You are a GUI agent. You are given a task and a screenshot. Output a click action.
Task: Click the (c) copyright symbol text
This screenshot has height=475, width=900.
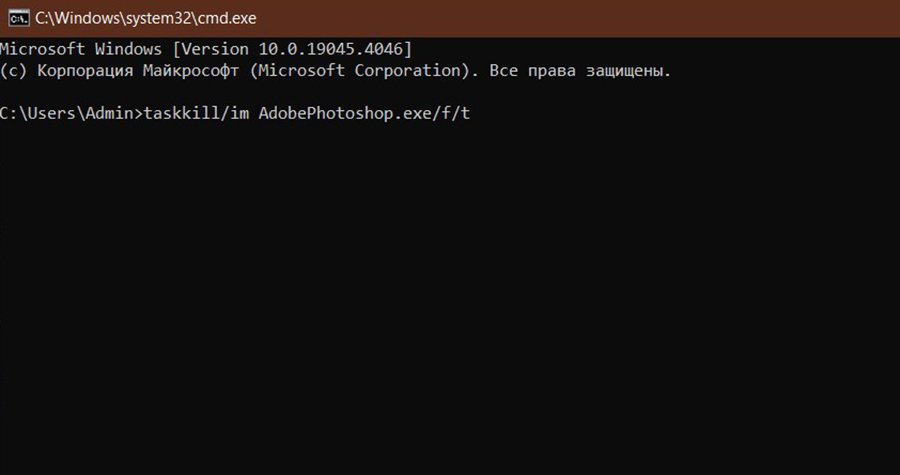click(13, 71)
